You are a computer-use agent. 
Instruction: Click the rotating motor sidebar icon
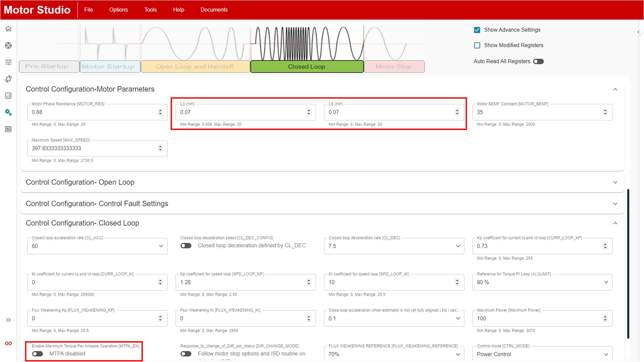pos(8,79)
